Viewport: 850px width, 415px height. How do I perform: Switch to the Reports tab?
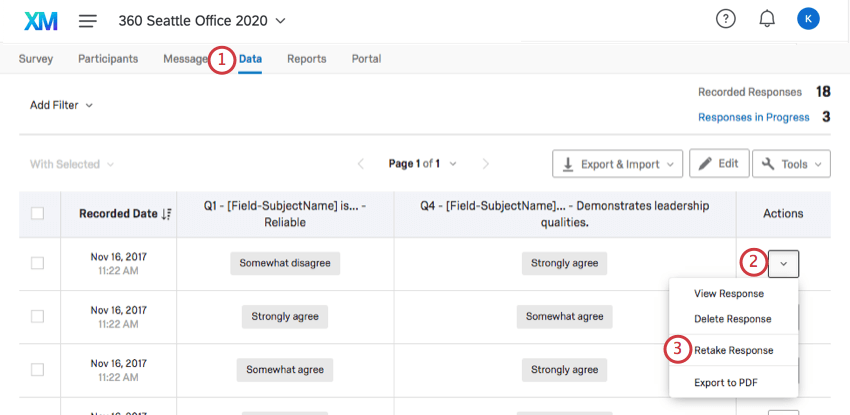(x=306, y=59)
